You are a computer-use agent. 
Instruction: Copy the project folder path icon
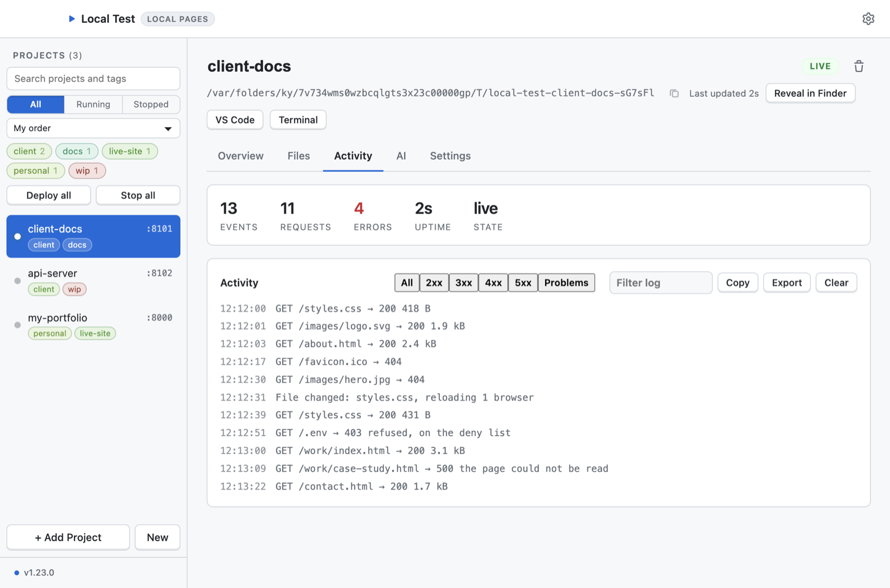[x=674, y=93]
